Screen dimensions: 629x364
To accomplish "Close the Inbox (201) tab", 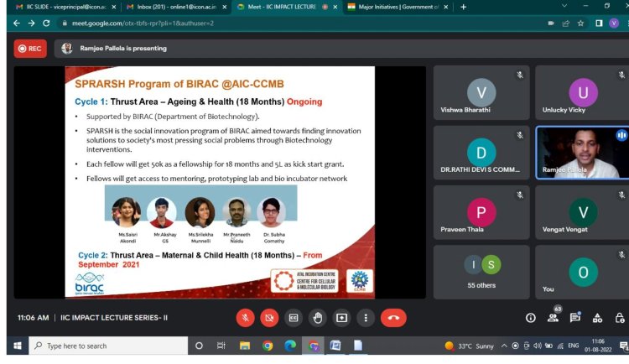I will pos(224,7).
